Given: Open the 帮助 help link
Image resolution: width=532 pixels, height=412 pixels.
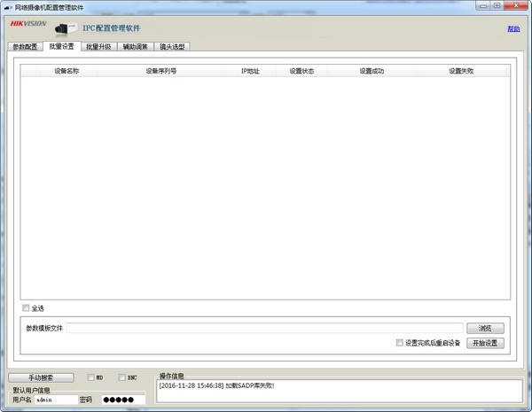Looking at the screenshot, I should [513, 29].
